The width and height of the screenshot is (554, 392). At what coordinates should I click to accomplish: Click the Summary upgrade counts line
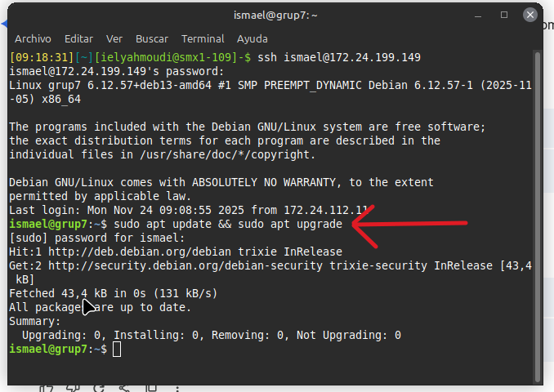[x=211, y=335]
